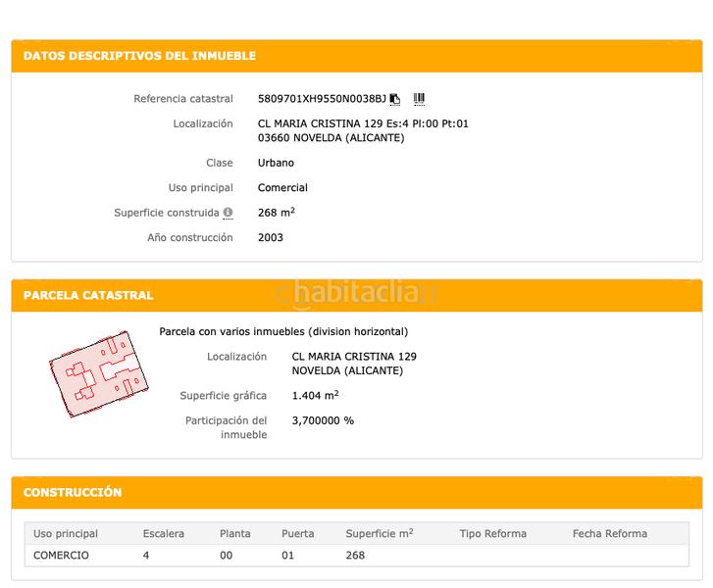The image size is (713, 588).
Task: Click the Escalera column header
Action: [163, 534]
